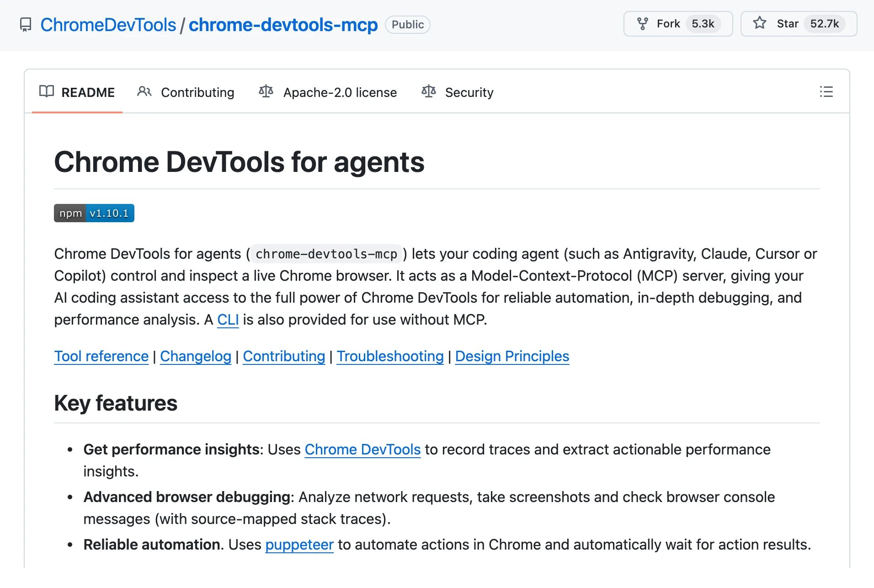The width and height of the screenshot is (874, 588).
Task: Follow the Chrome DevTools link in features
Action: tap(362, 449)
